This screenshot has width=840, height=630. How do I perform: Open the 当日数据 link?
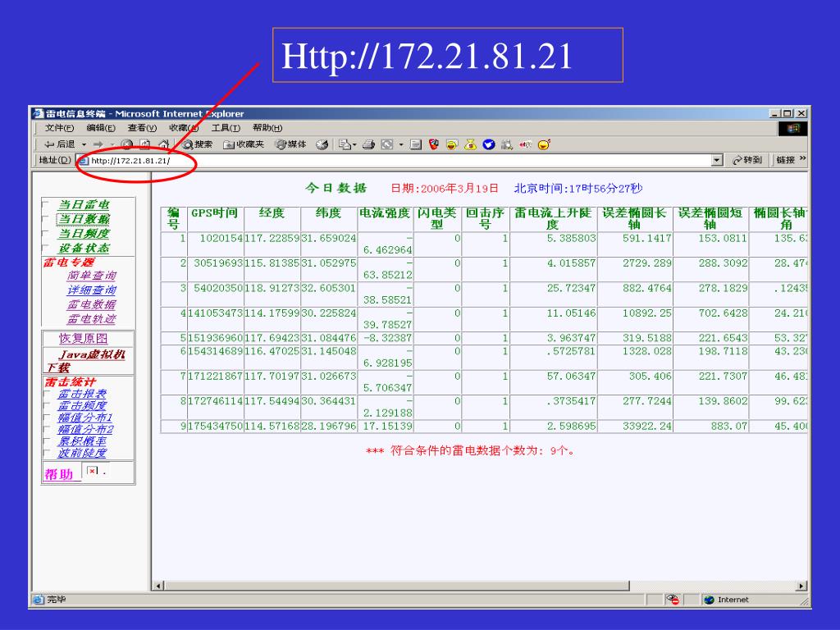(x=84, y=219)
